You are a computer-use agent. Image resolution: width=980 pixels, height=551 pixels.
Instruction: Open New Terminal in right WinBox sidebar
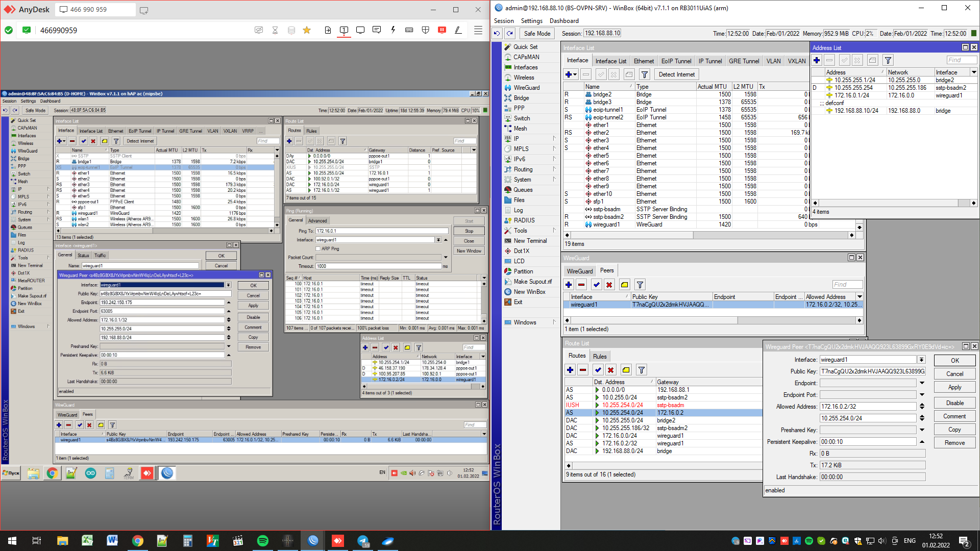click(530, 241)
